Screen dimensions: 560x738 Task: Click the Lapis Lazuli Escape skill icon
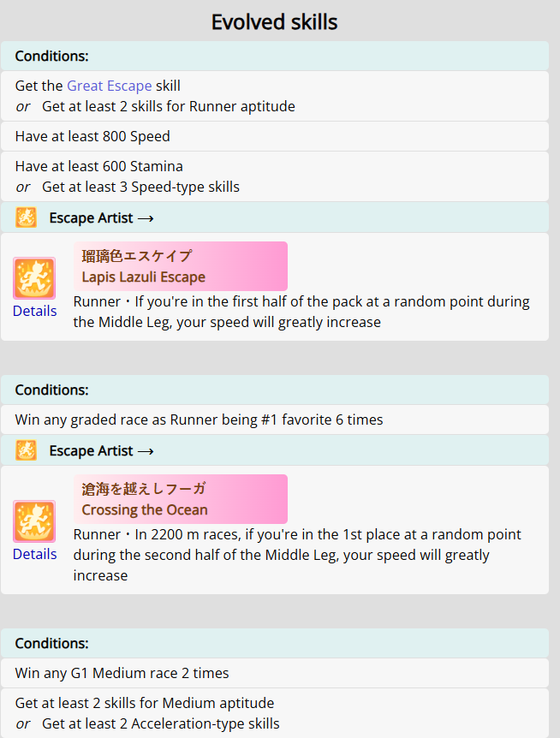34,278
